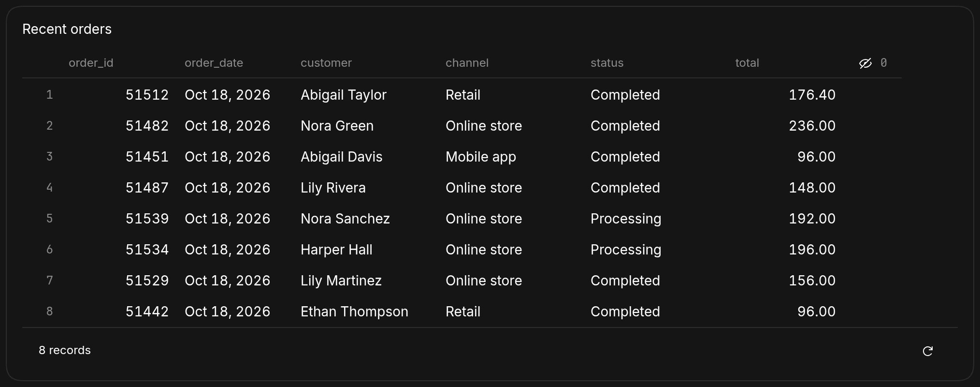The width and height of the screenshot is (980, 387).
Task: Click the total value 236.00
Action: tap(812, 126)
